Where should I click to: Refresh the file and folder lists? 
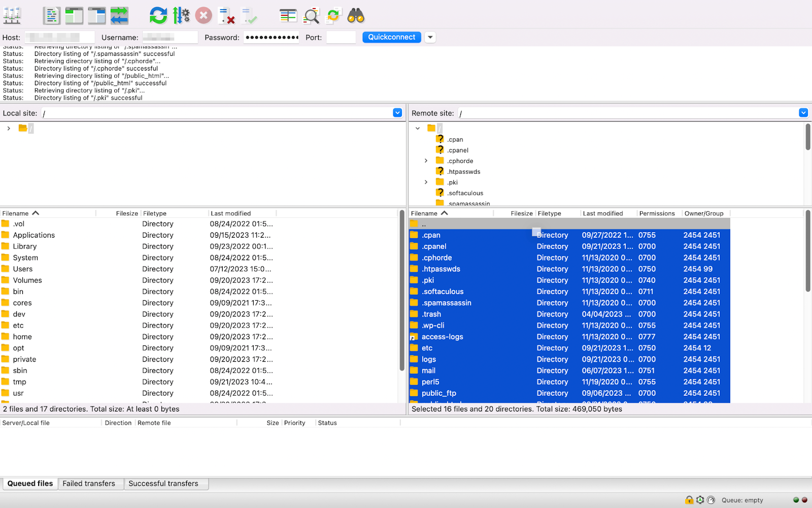(158, 16)
